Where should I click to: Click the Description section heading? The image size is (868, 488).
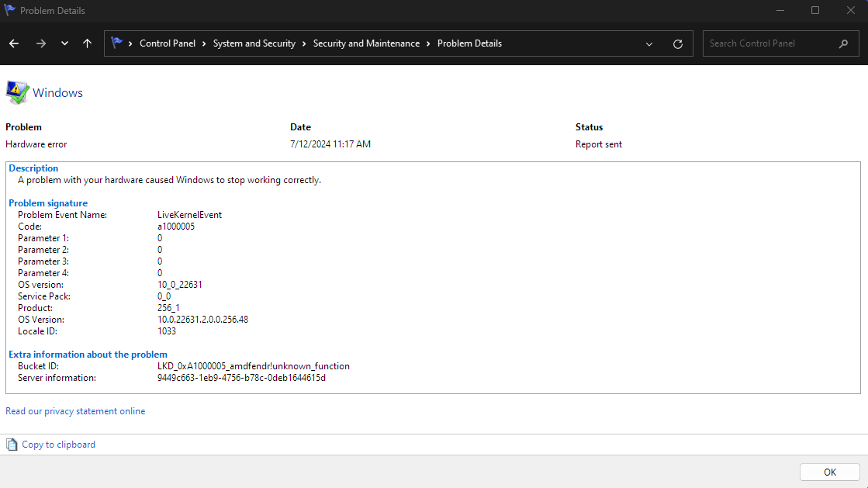33,168
